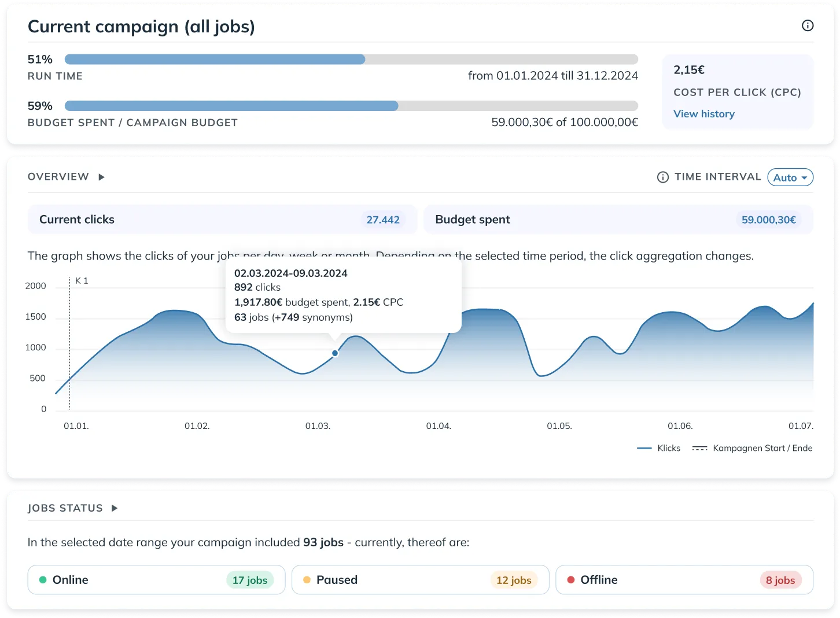
Task: Expand the Jobs Status section arrow
Action: [x=115, y=508]
